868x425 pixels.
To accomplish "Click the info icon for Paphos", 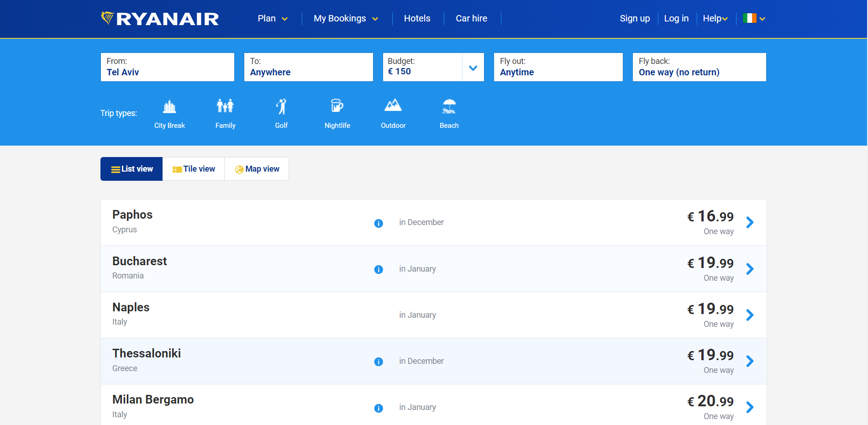I will (379, 223).
